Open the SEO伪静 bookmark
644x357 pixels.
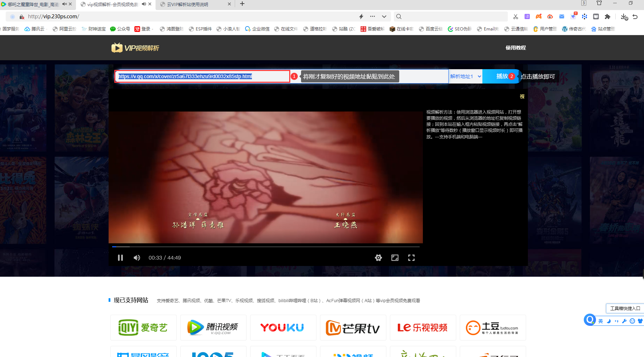pos(460,29)
